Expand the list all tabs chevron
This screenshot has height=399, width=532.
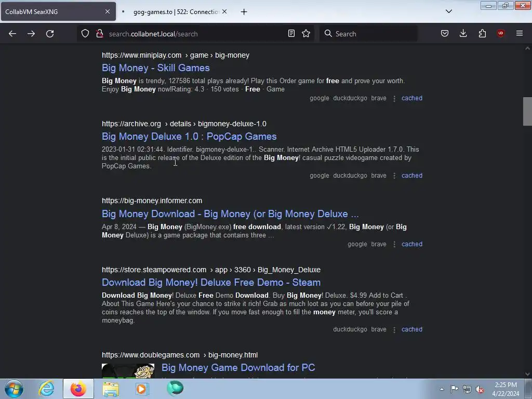click(449, 11)
